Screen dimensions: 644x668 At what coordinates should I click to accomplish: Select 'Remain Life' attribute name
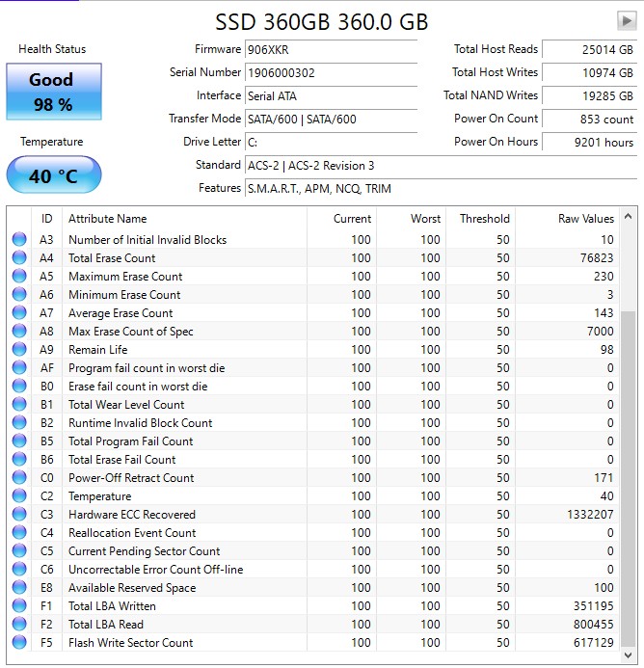coord(98,350)
